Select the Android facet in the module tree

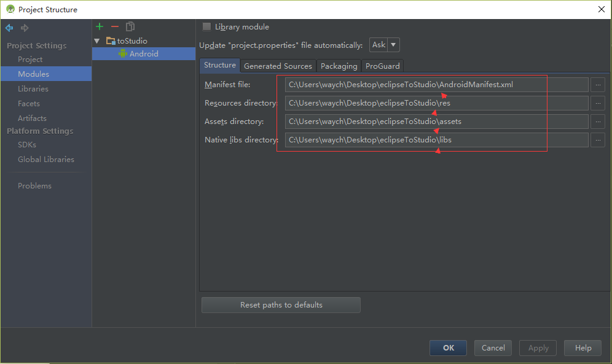tap(144, 54)
